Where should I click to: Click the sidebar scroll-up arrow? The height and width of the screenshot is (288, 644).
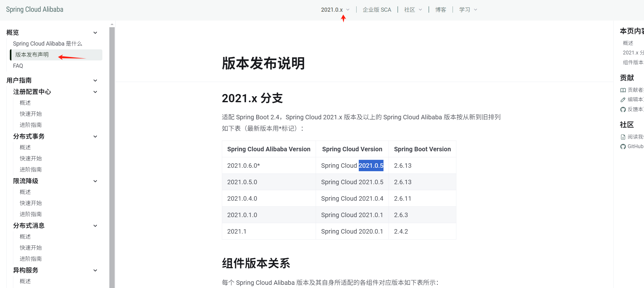coord(112,24)
